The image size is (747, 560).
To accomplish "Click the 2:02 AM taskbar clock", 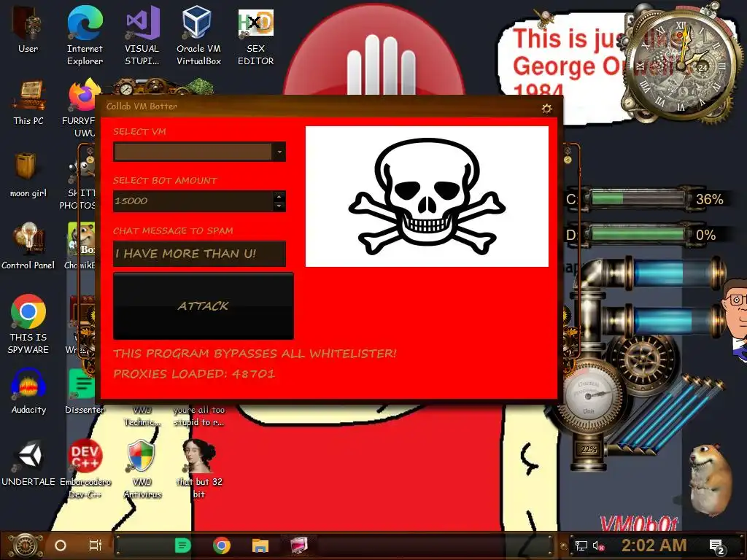I will [x=654, y=545].
